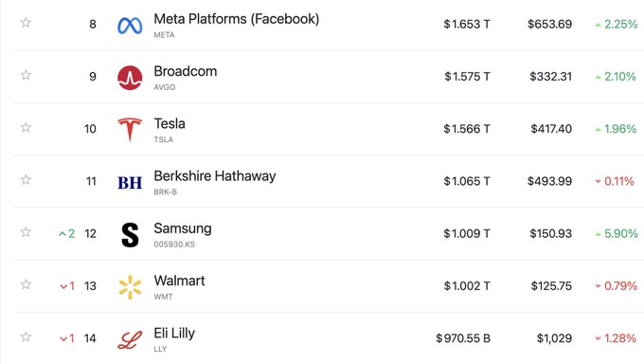
Task: Open the Berkshire Hathaway company link
Action: 214,176
